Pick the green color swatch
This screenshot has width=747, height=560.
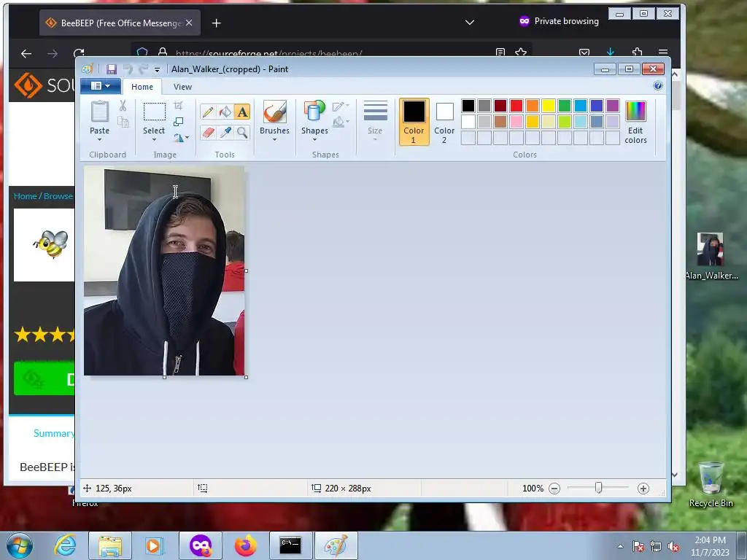pos(565,106)
